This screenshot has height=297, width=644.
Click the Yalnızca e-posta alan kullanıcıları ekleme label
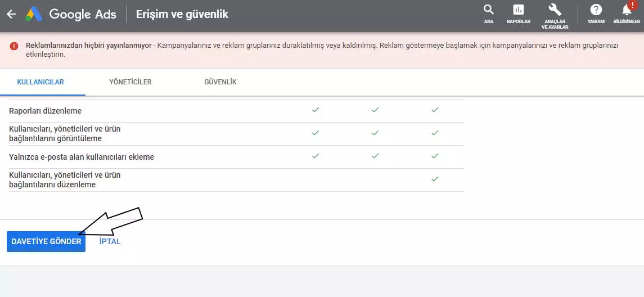(82, 157)
